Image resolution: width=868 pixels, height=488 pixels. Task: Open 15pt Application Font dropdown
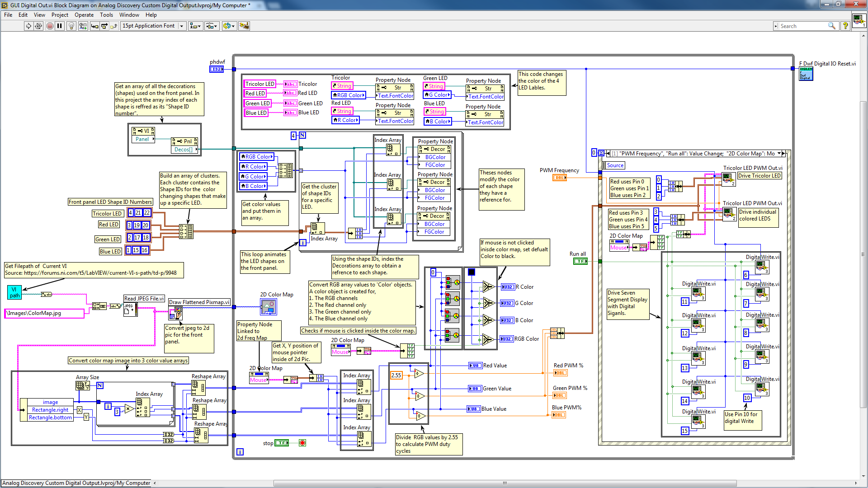(x=153, y=26)
